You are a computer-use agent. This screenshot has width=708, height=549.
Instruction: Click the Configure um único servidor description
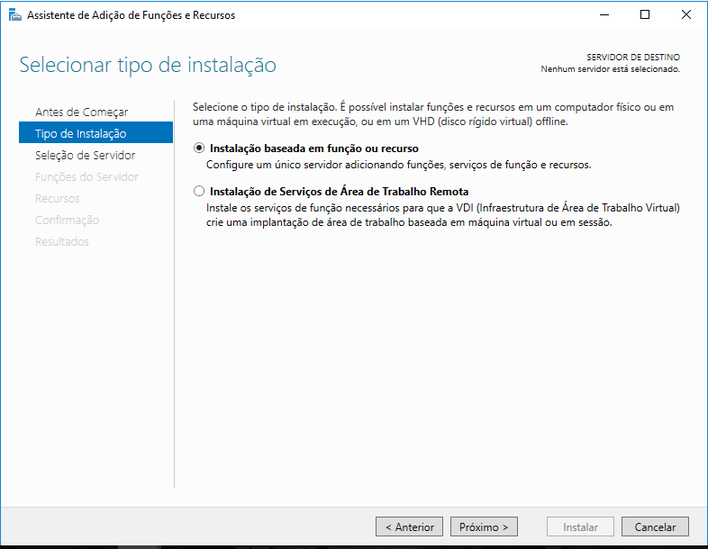[x=399, y=165]
